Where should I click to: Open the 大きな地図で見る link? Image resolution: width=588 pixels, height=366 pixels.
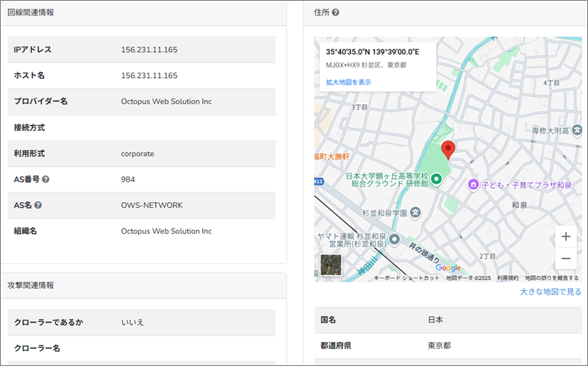551,292
